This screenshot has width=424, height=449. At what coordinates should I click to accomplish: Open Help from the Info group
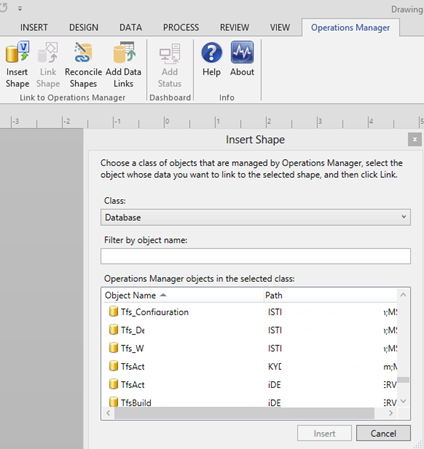[211, 59]
